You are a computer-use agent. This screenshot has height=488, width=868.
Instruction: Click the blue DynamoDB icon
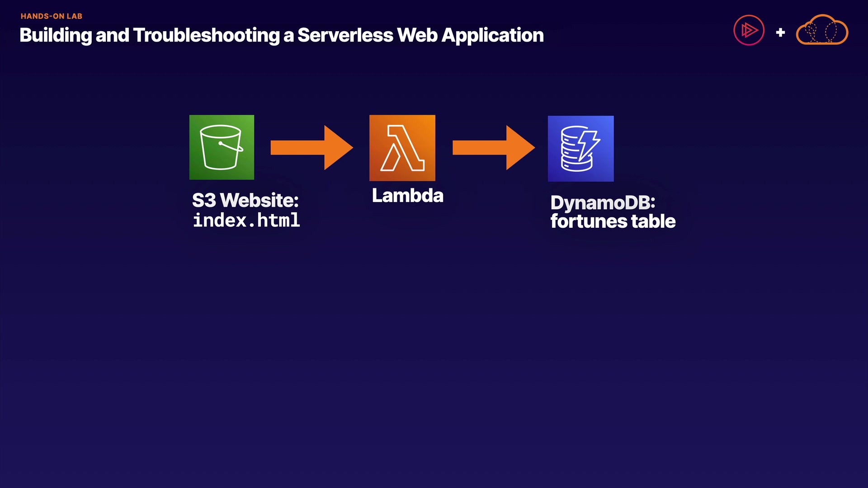tap(580, 149)
